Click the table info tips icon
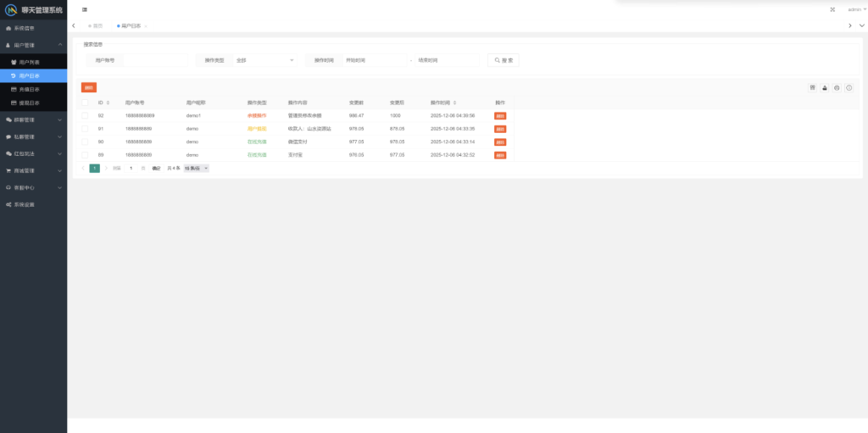This screenshot has width=868, height=433. [x=849, y=87]
